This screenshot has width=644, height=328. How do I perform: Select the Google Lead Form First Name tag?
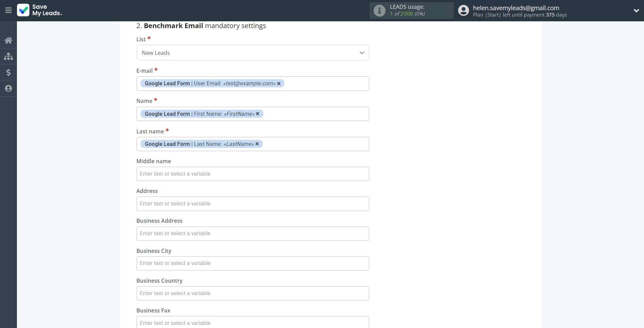pyautogui.click(x=202, y=114)
